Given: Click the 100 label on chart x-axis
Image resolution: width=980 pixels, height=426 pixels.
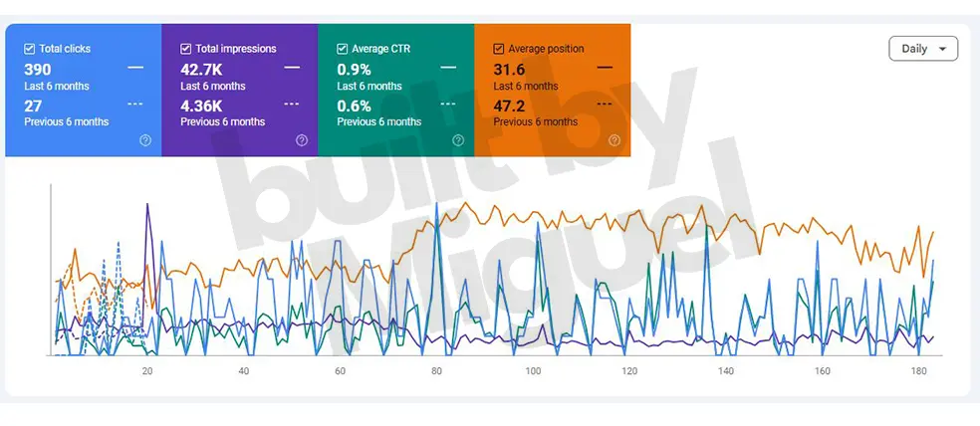Looking at the screenshot, I should (x=533, y=371).
